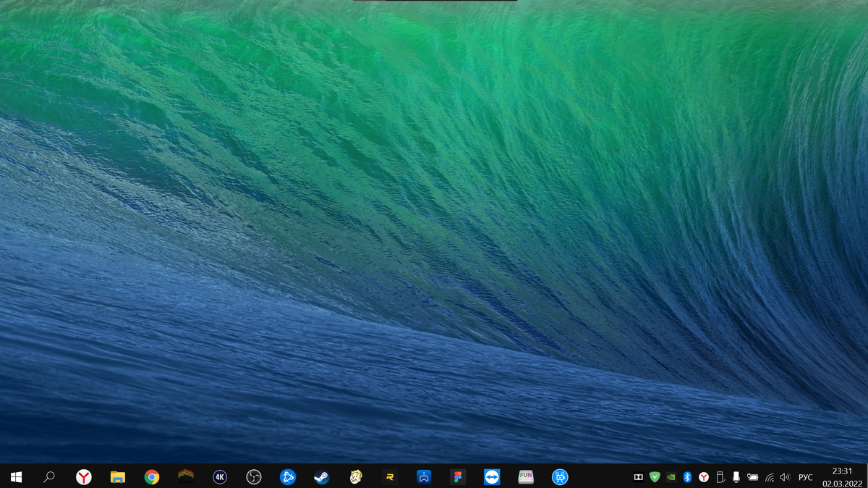The image size is (868, 488).
Task: Open File Explorer folder icon
Action: click(x=118, y=477)
